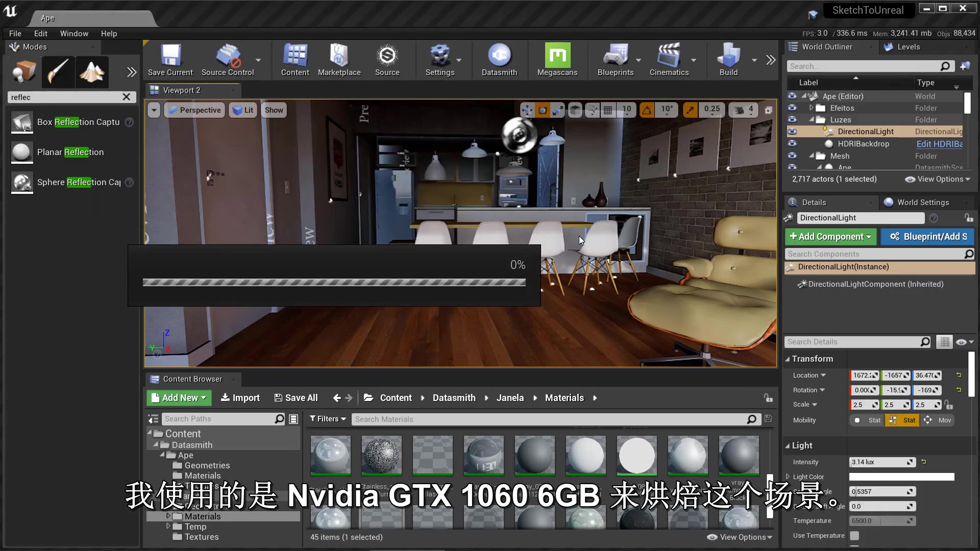Click the Blueprints toolbar icon
The width and height of the screenshot is (980, 551).
pyautogui.click(x=615, y=60)
